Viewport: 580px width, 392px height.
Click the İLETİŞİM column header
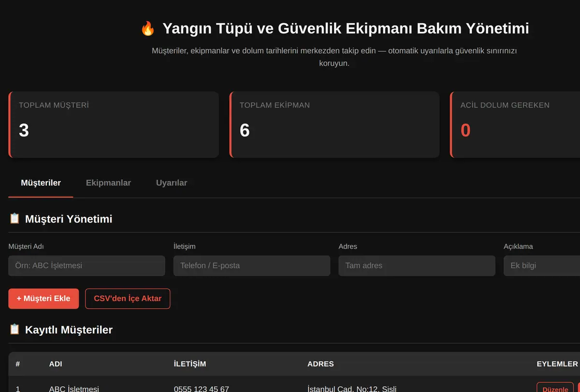[x=190, y=364]
